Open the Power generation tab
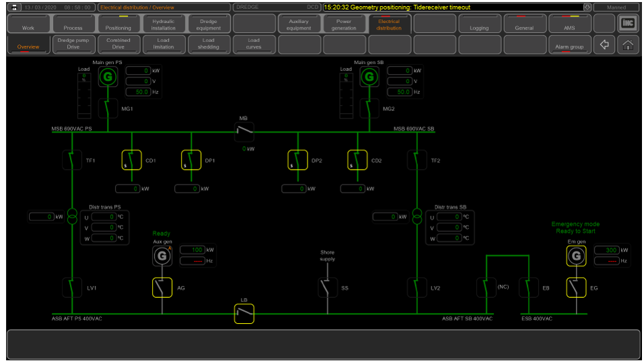This screenshot has height=363, width=644. pyautogui.click(x=344, y=24)
